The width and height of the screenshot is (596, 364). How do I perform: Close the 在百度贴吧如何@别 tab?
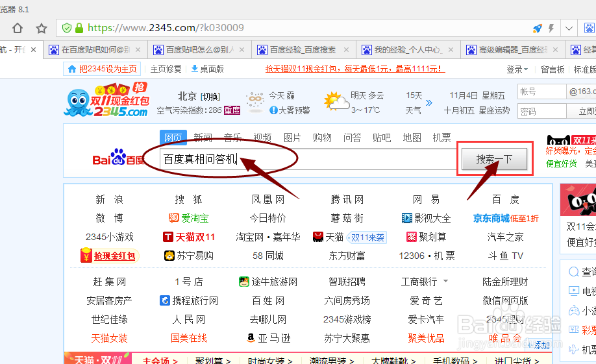pyautogui.click(x=138, y=50)
